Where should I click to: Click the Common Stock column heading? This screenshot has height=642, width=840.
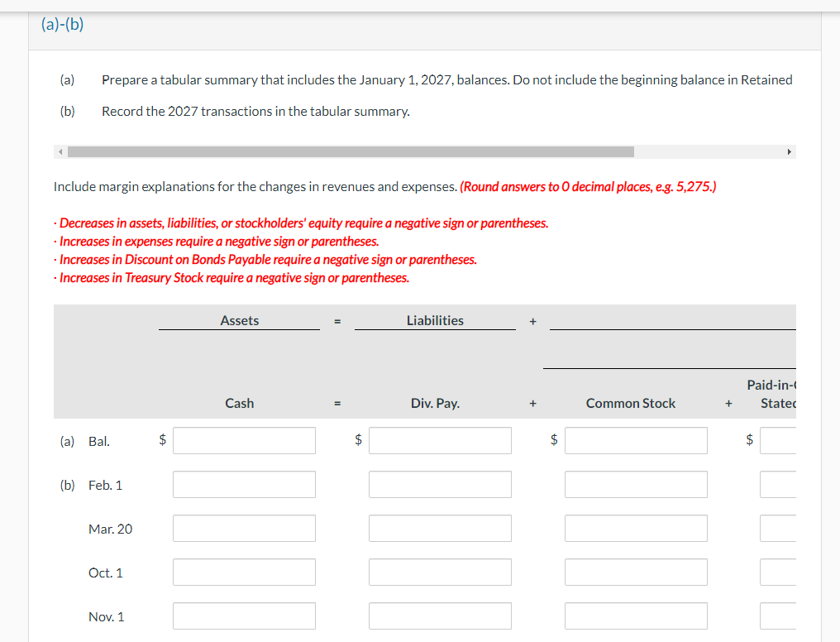[630, 403]
